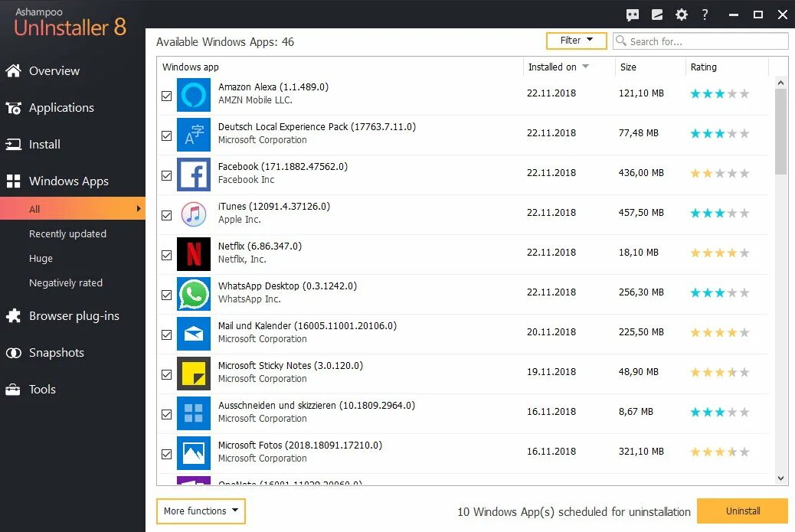795x532 pixels.
Task: Click the Applications sidebar icon
Action: [13, 107]
